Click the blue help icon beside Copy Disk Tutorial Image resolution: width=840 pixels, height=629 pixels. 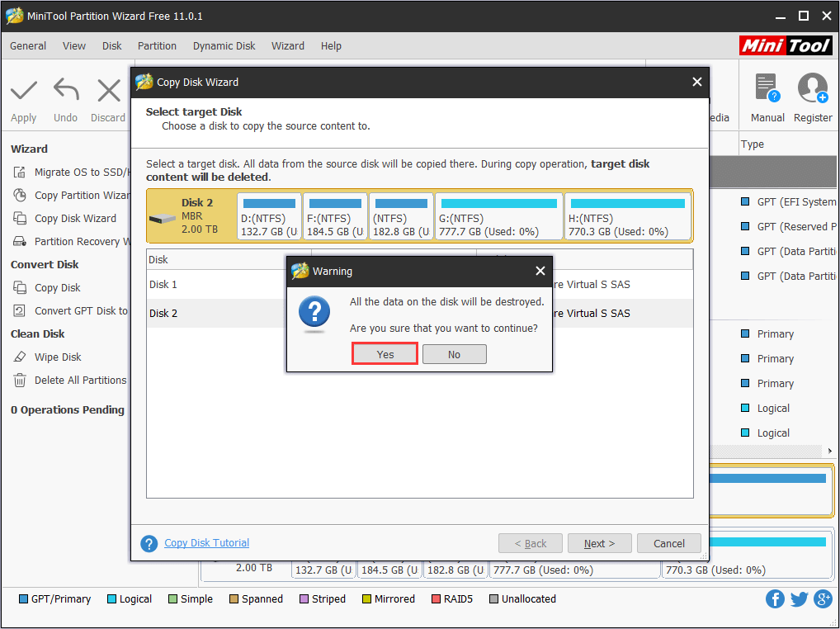149,543
